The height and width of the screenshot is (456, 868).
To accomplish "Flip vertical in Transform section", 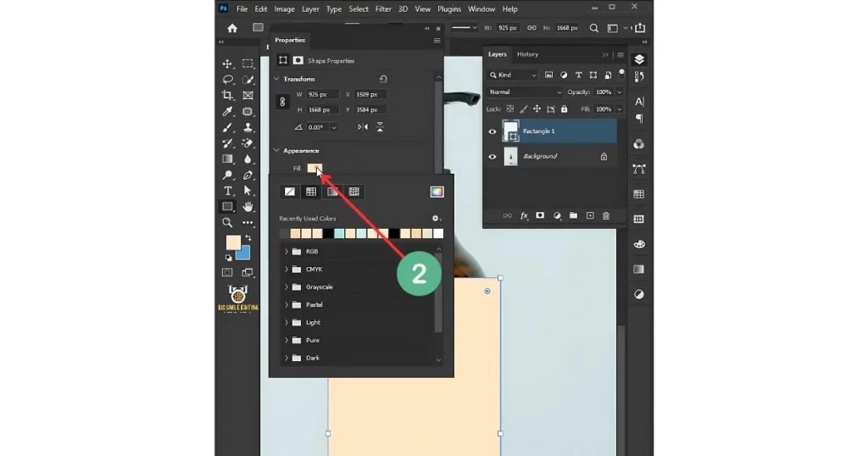I will pyautogui.click(x=381, y=127).
